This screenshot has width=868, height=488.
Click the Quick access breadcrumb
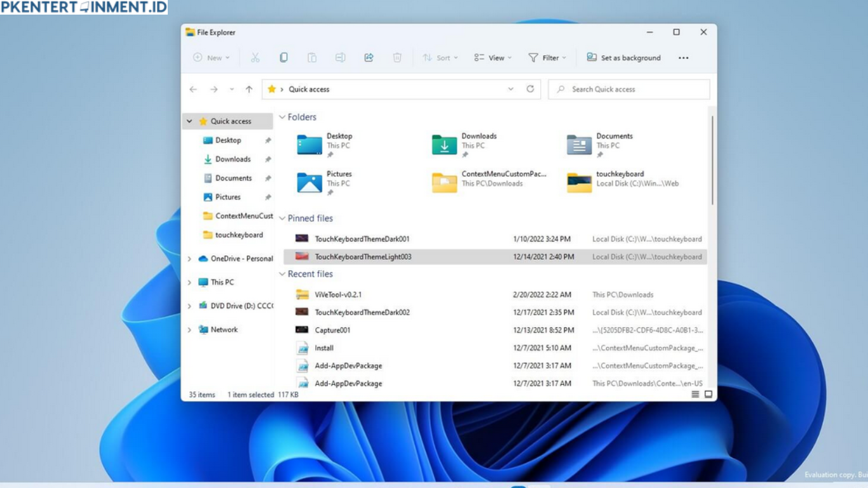[311, 89]
